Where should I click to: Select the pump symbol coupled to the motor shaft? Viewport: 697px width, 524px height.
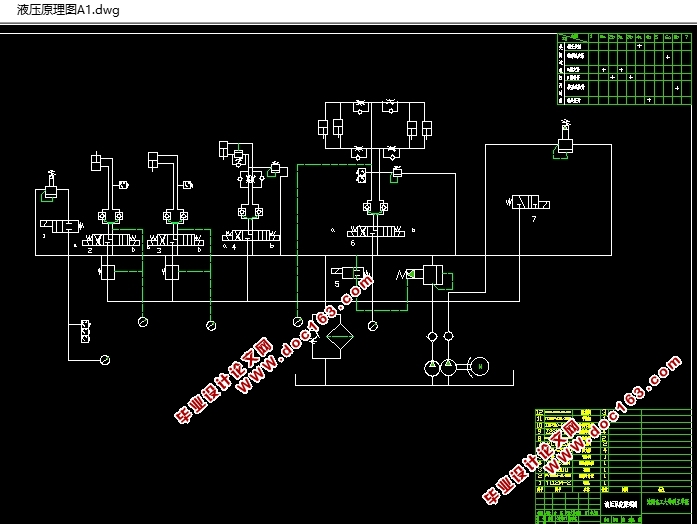click(448, 367)
